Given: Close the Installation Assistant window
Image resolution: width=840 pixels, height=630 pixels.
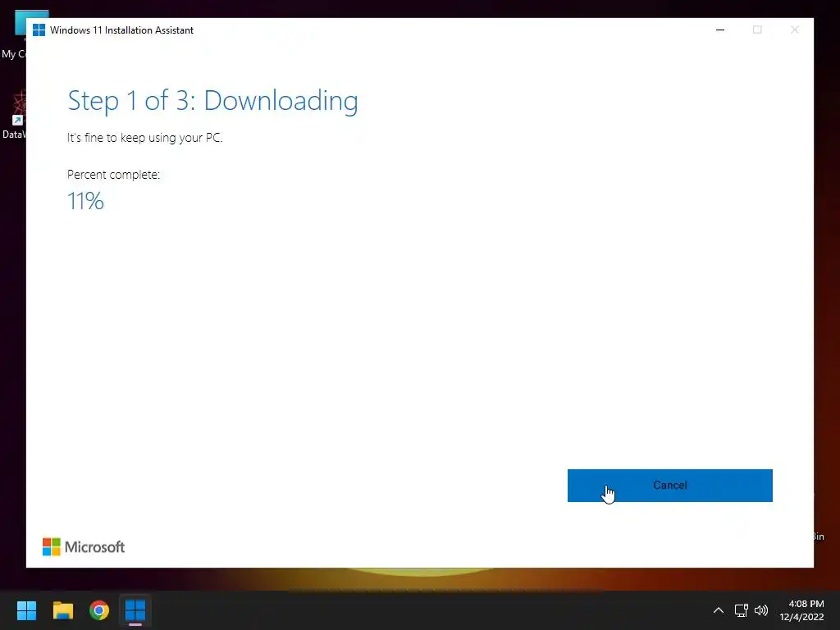Looking at the screenshot, I should point(794,30).
